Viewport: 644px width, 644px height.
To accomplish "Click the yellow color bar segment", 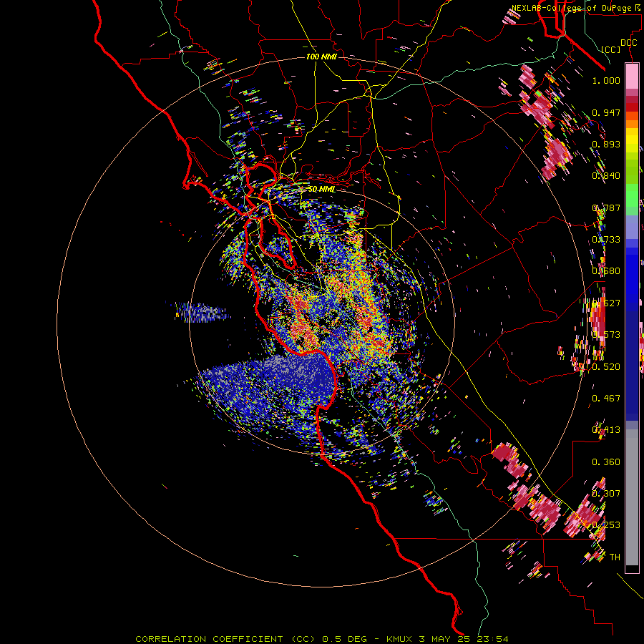I will (x=632, y=140).
